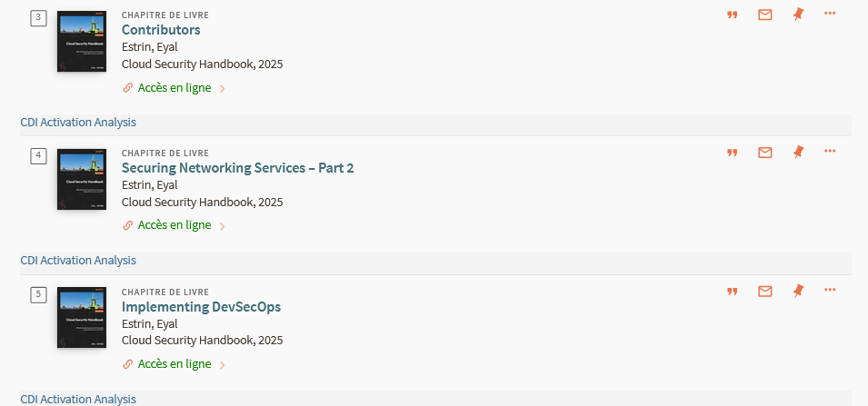
Task: Pin Implementing DevSecOps record
Action: 798,291
